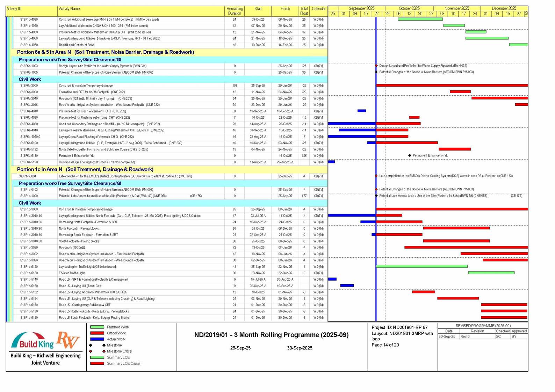Screen dimensions: 555x392
Task: Select the Design Layout and Profile milestone marker
Action: 376,66
